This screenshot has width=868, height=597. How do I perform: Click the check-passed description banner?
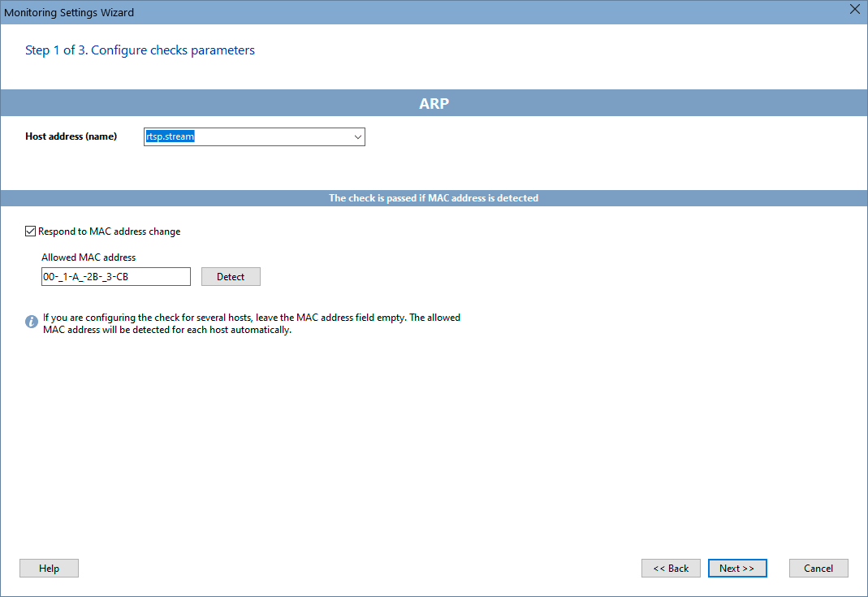[434, 197]
